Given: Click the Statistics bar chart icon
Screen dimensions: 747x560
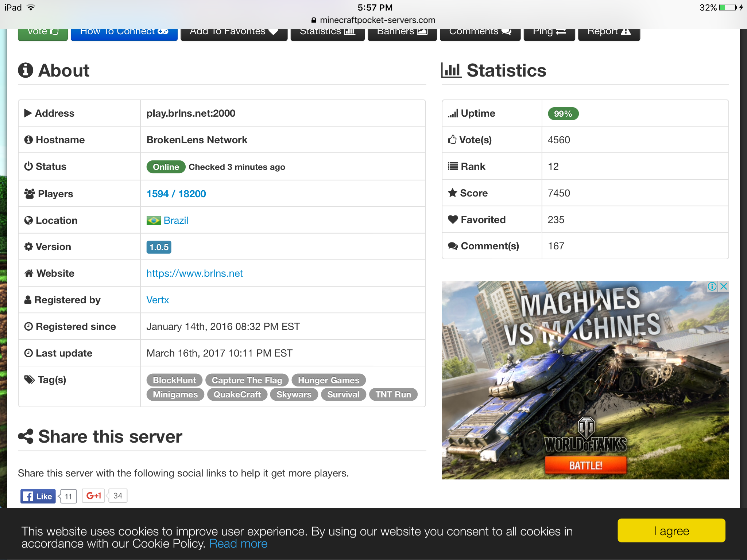Looking at the screenshot, I should 451,70.
